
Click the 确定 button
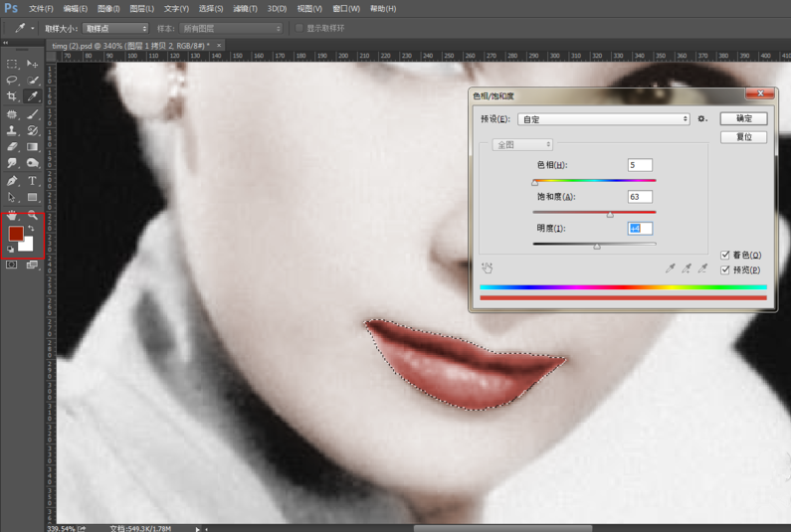point(743,118)
